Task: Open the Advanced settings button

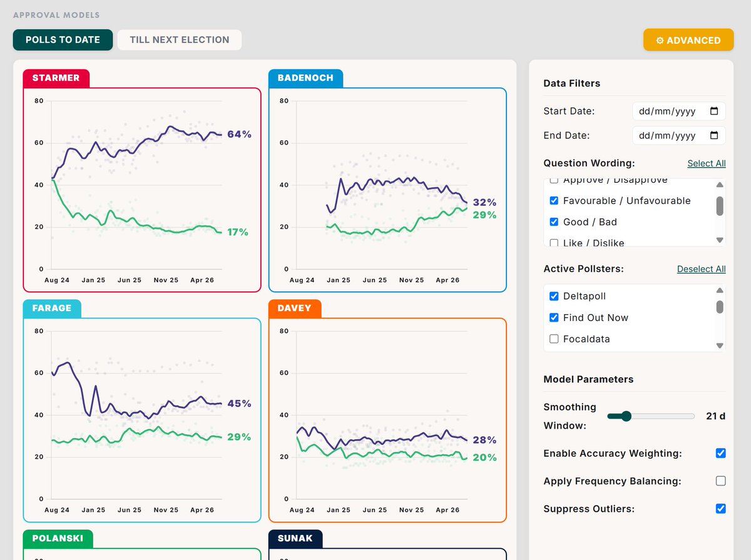Action: point(688,40)
